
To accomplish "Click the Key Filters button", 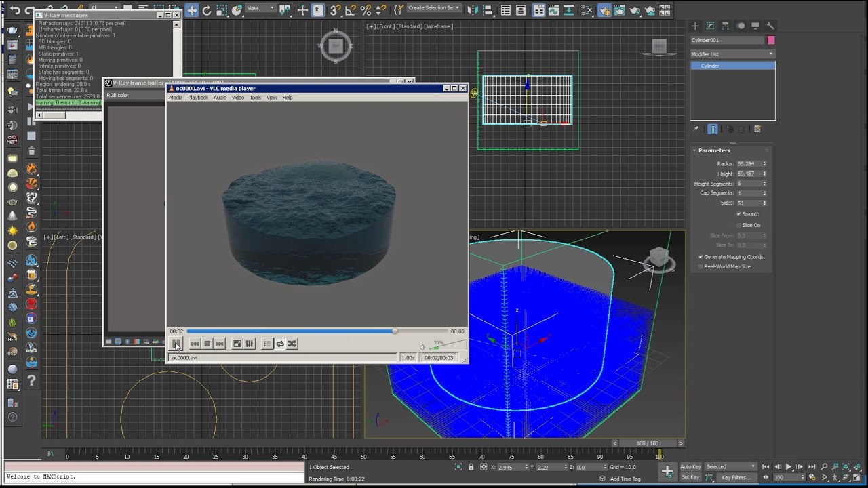I will point(736,477).
